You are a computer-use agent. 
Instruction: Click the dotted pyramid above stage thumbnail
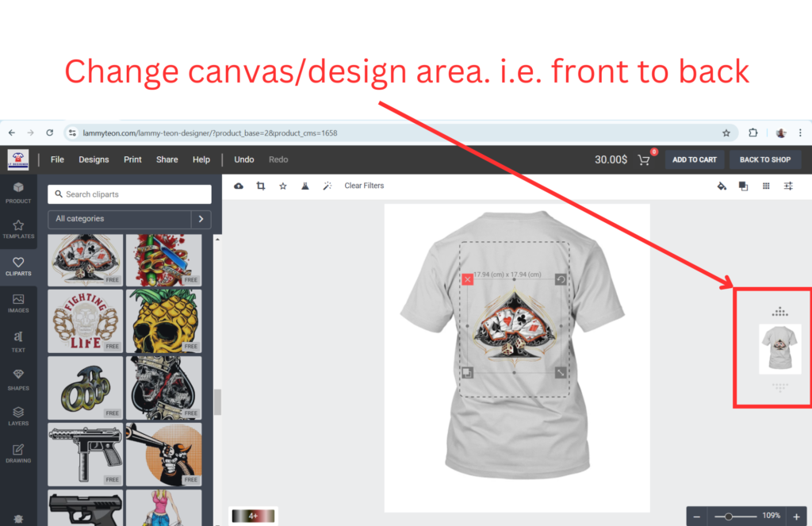coord(780,312)
